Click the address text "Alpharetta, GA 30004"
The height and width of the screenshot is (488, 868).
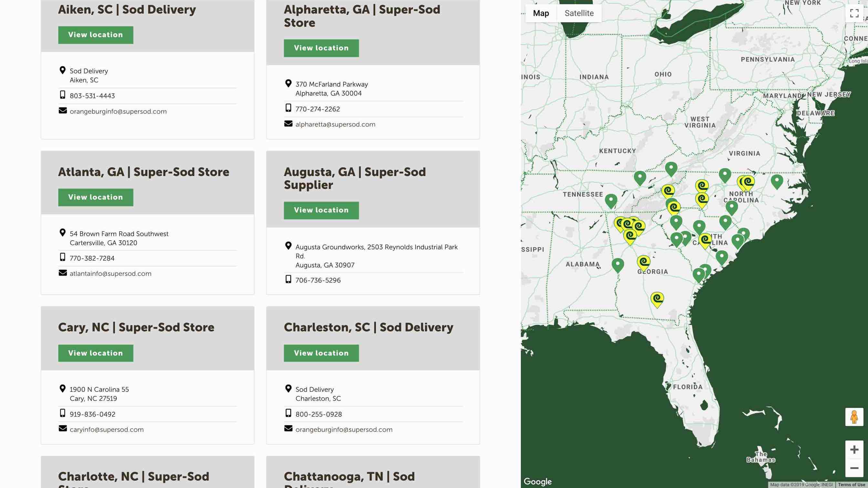tap(328, 93)
